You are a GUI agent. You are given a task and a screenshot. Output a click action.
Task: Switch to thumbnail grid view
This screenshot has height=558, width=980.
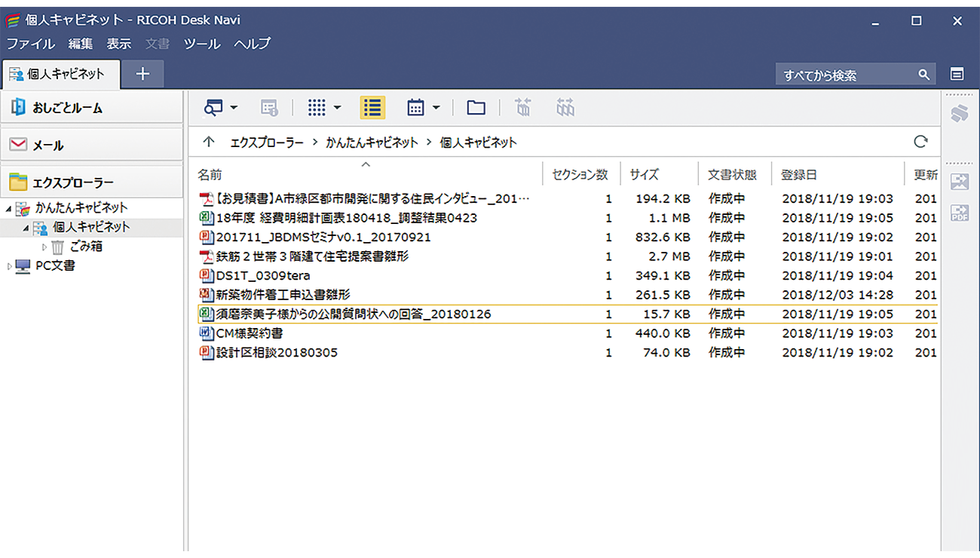[x=317, y=107]
